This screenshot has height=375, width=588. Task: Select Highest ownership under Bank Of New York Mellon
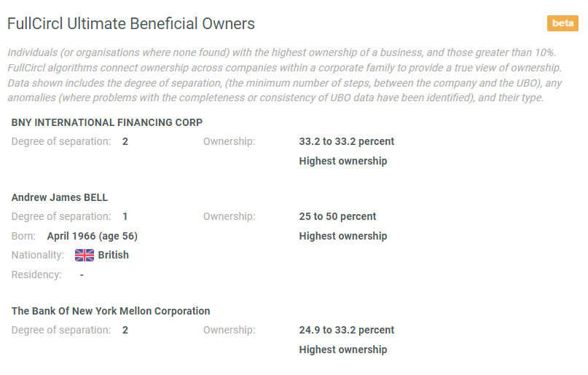click(x=343, y=350)
